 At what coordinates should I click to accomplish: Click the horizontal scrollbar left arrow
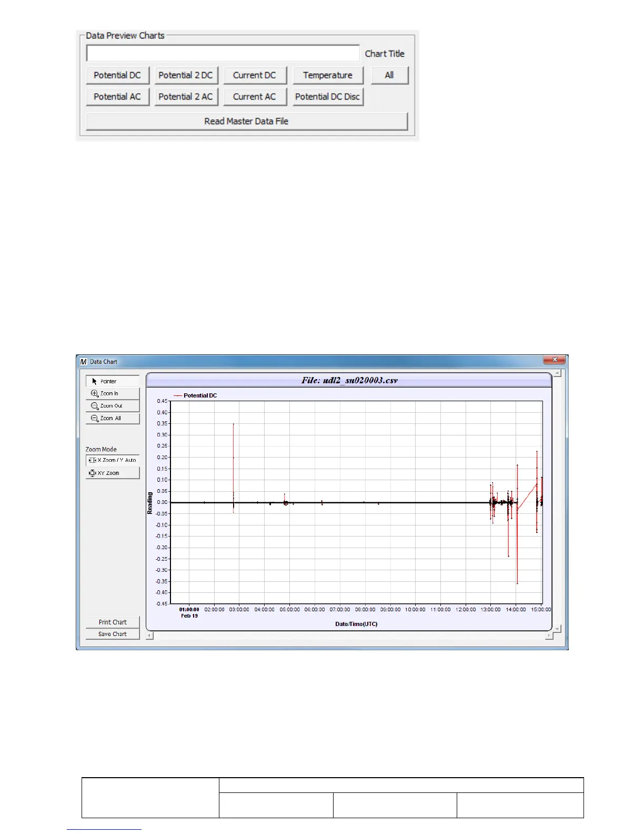click(x=150, y=636)
